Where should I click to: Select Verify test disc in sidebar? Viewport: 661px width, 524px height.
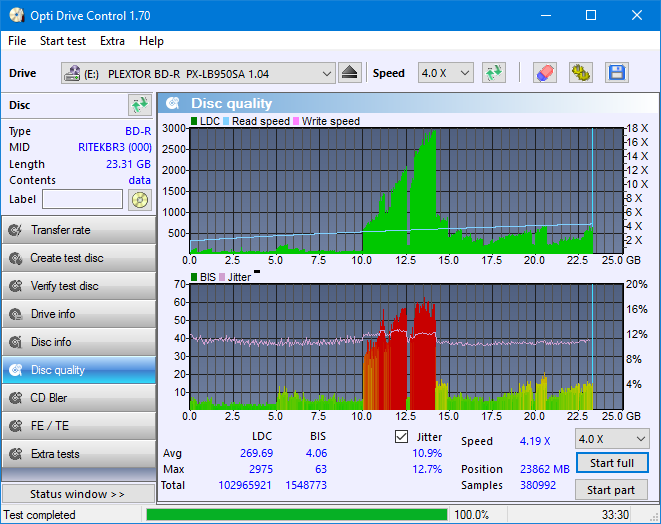79,286
